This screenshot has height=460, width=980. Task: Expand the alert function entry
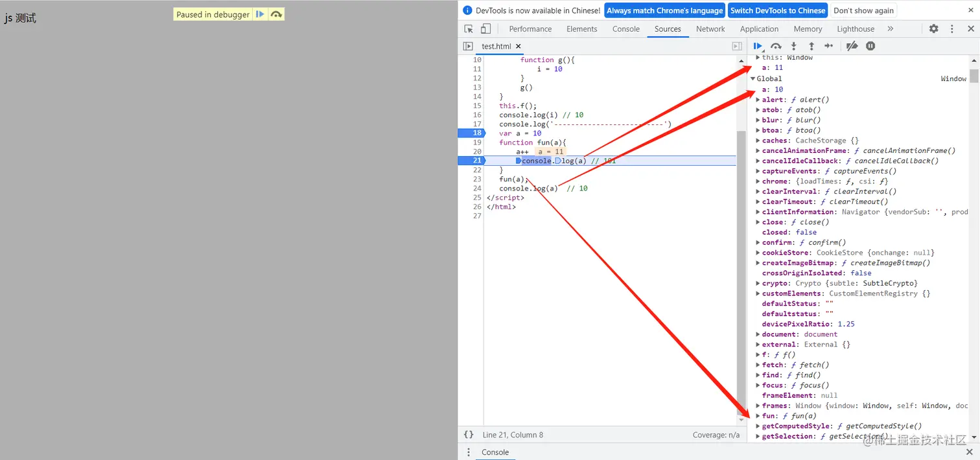758,100
